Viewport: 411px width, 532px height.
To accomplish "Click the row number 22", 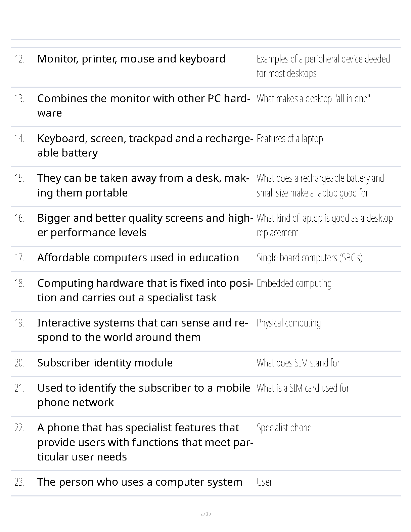I will (19, 428).
